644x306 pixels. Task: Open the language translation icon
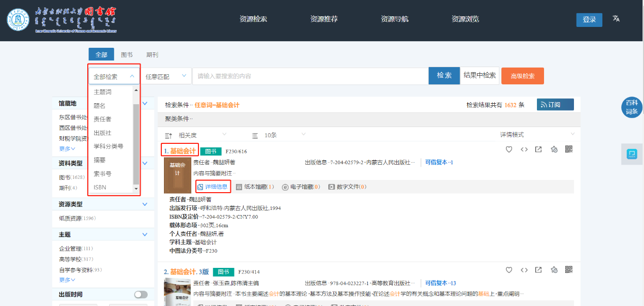pos(616,19)
